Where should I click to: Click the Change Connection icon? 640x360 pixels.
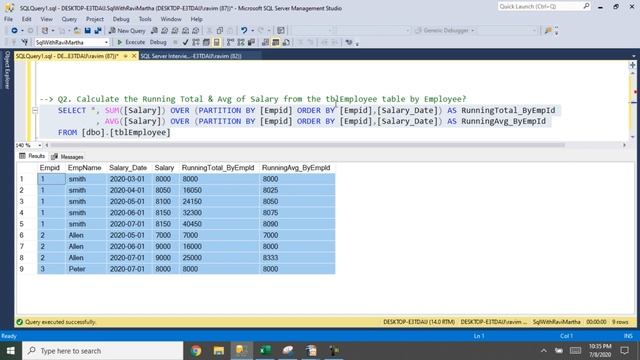tap(25, 42)
